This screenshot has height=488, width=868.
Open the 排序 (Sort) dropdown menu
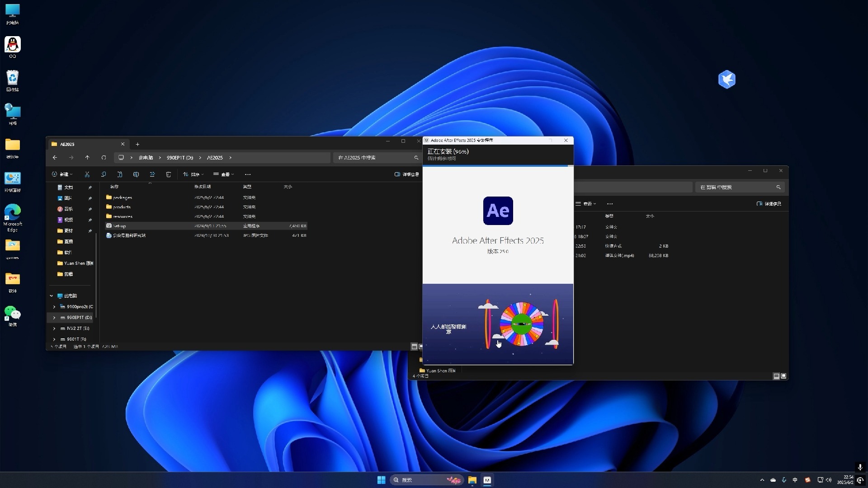click(x=193, y=174)
